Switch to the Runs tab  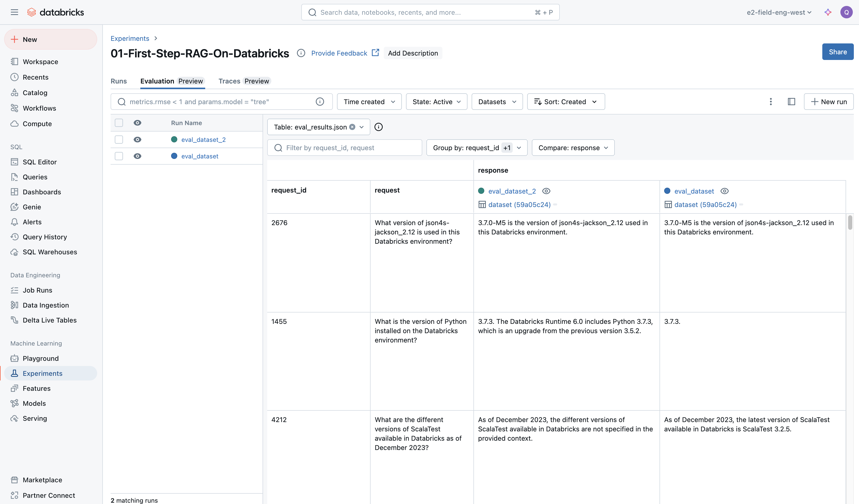click(119, 81)
